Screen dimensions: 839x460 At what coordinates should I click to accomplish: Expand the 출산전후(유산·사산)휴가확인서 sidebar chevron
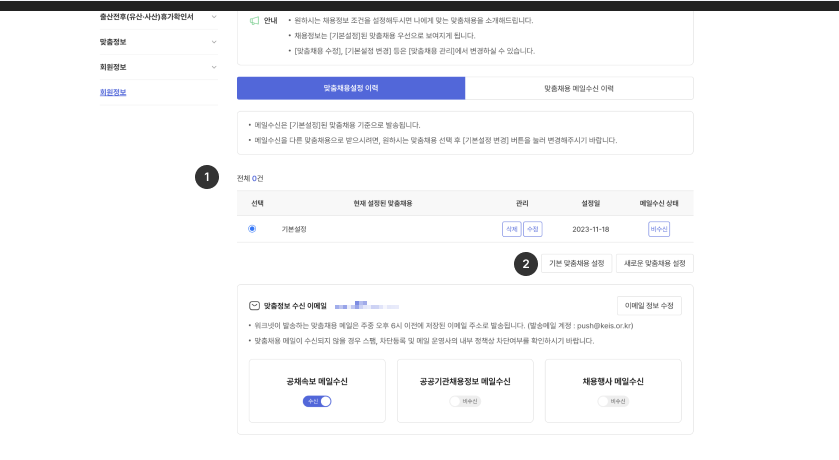click(x=214, y=17)
